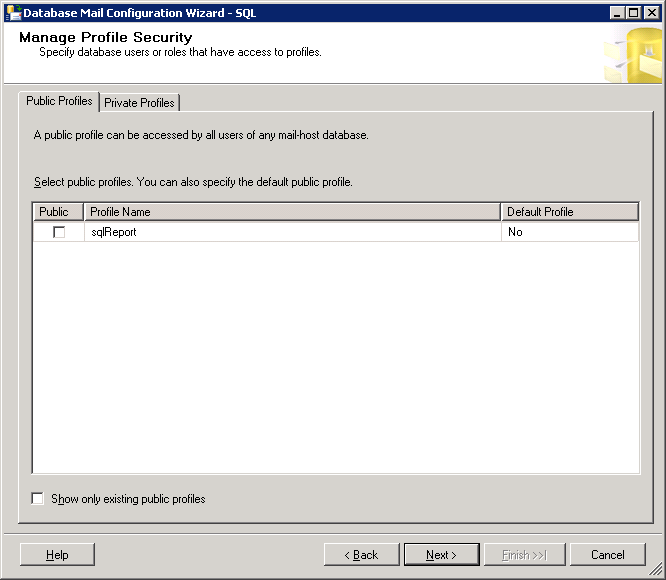Proceed by clicking Next
This screenshot has height=580, width=666.
coord(441,555)
